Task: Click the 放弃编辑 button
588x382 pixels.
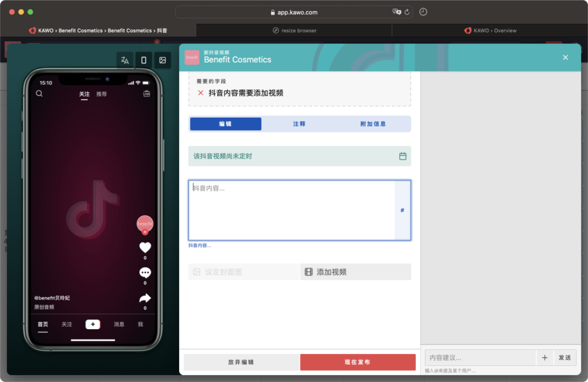Action: pos(241,362)
